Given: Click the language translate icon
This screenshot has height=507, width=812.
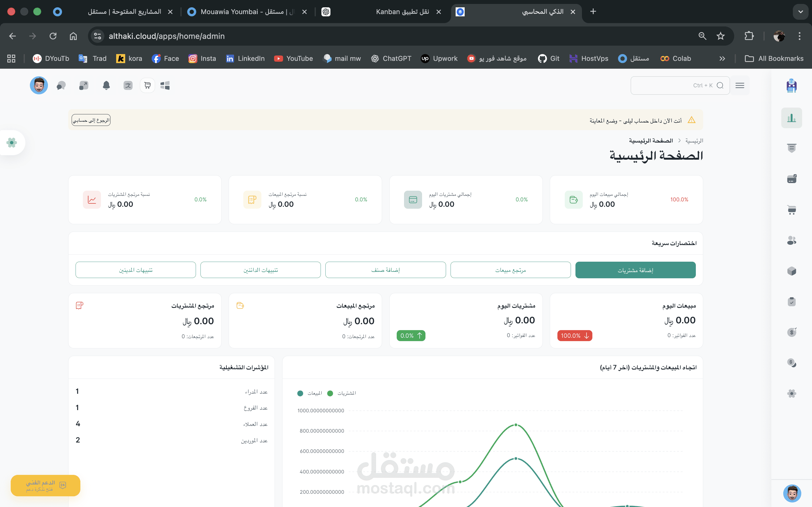Looking at the screenshot, I should pyautogui.click(x=128, y=86).
